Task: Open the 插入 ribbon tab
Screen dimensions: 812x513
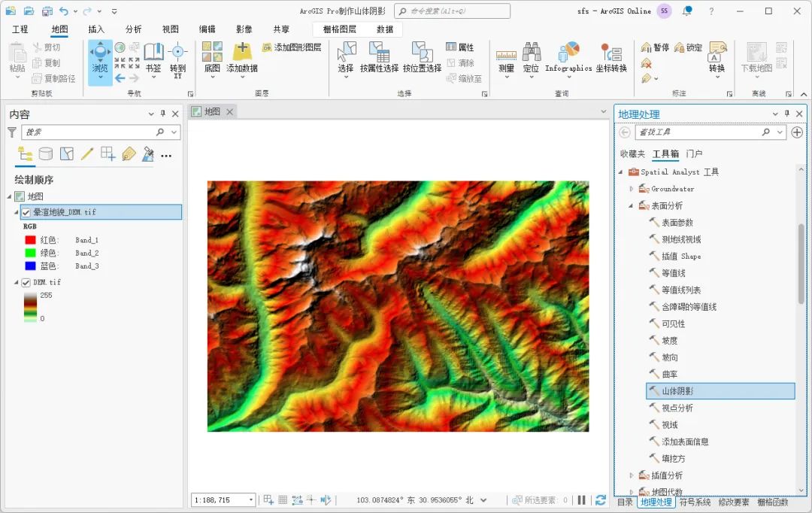Action: pos(96,29)
